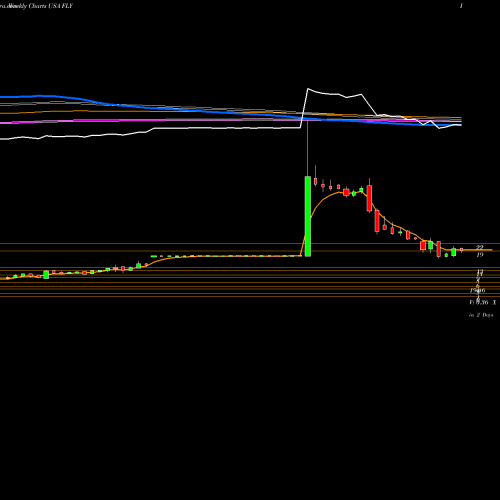This screenshot has width=500, height=500.
Task: Click the price label '22'
Action: pos(479,247)
